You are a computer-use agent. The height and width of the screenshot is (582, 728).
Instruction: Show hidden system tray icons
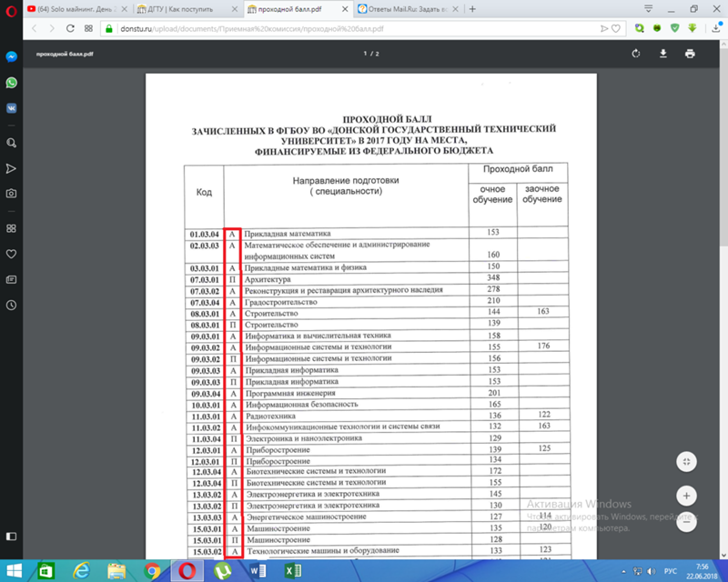pos(623,571)
